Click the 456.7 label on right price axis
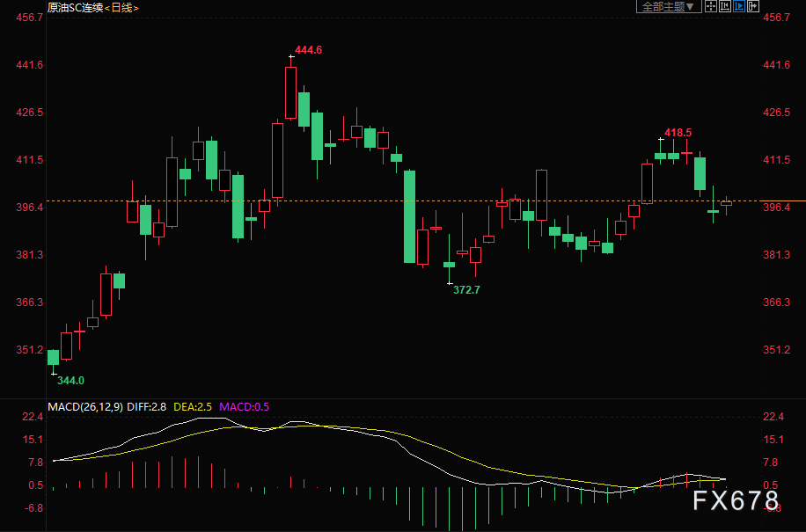This screenshot has width=806, height=532. coord(778,18)
